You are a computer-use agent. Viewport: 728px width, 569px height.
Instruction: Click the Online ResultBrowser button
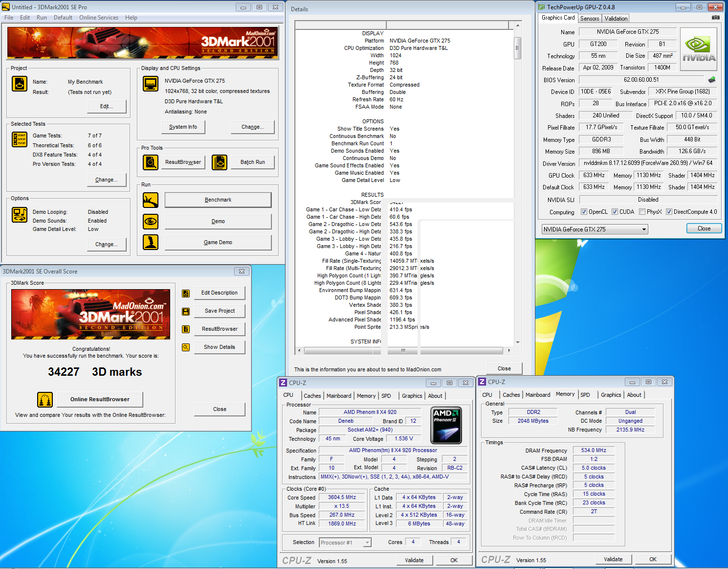[x=100, y=399]
